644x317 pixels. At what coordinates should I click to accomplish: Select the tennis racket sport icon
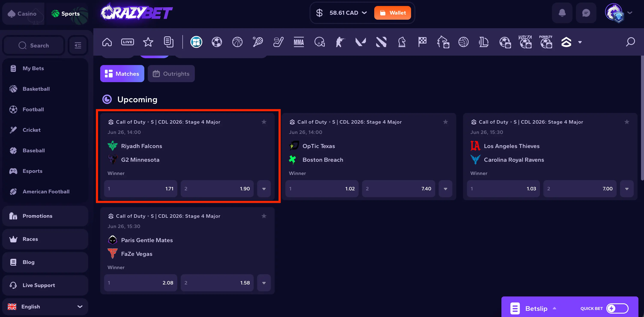tap(258, 42)
